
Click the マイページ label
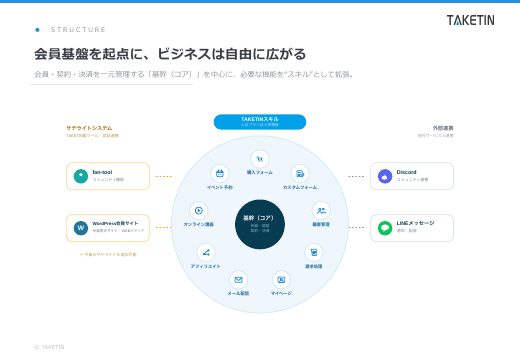pyautogui.click(x=281, y=293)
